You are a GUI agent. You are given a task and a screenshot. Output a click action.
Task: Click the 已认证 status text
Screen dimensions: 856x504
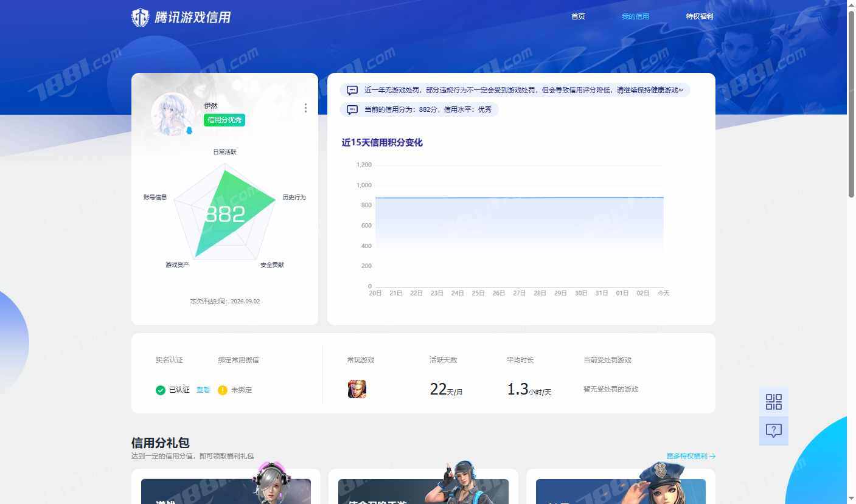[179, 390]
